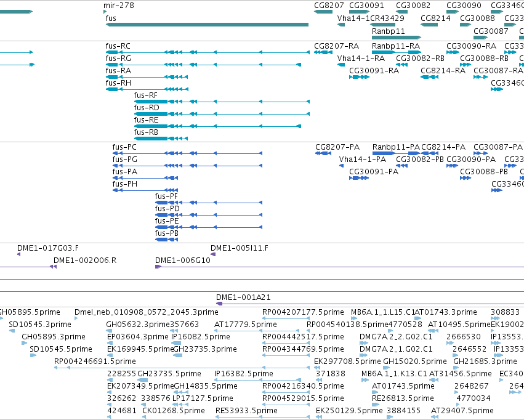Select the fus-PG protein feature
Viewport: 524px width, 420px height.
click(187, 166)
